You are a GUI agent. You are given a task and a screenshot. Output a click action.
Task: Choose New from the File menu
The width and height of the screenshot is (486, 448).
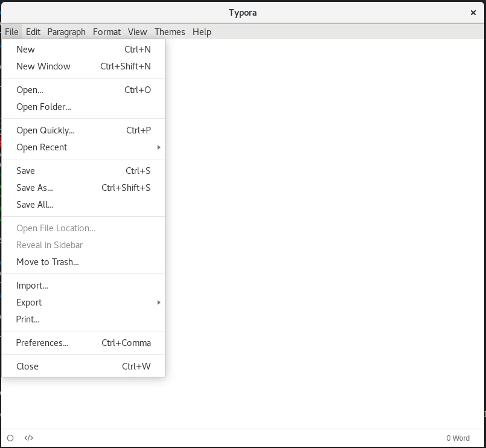[83, 50]
